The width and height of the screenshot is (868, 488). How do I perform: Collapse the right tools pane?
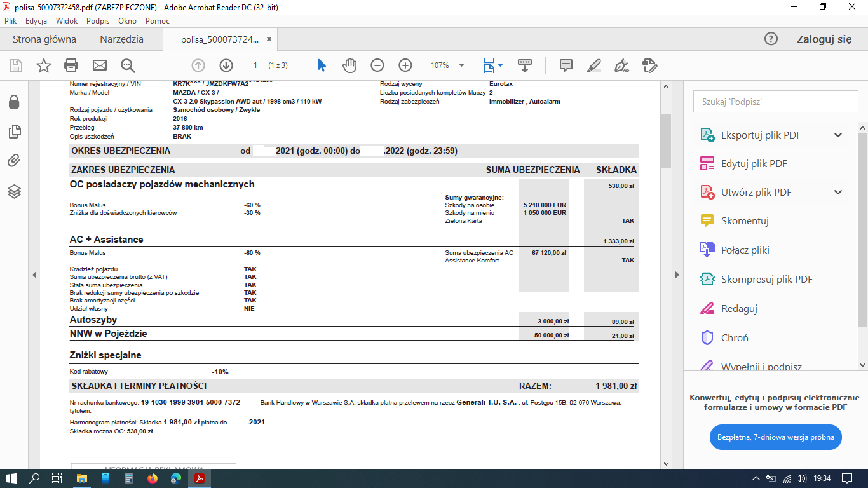tap(677, 274)
